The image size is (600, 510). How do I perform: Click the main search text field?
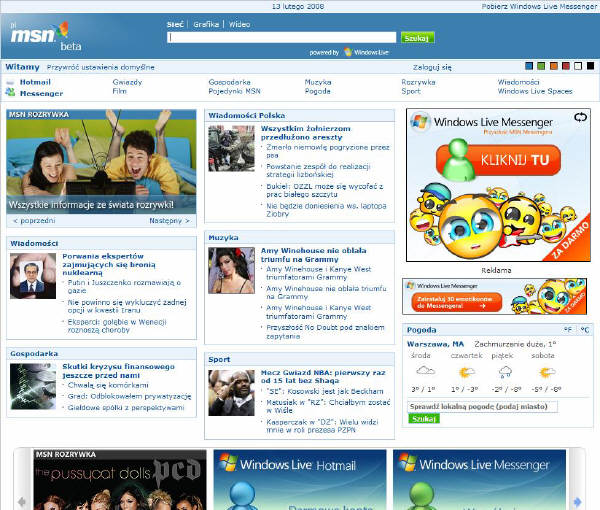pos(282,37)
